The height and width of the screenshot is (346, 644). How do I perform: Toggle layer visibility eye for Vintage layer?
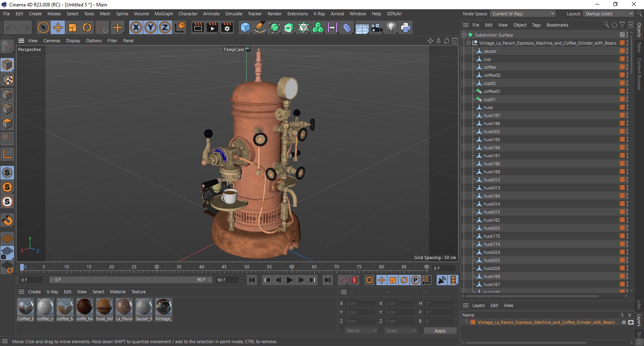[x=631, y=322]
